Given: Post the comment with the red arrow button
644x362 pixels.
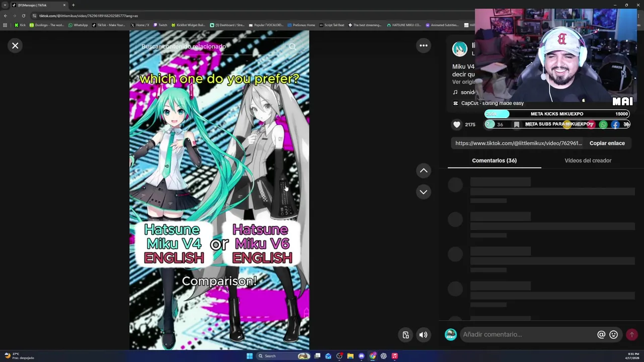Looking at the screenshot, I should [x=631, y=334].
